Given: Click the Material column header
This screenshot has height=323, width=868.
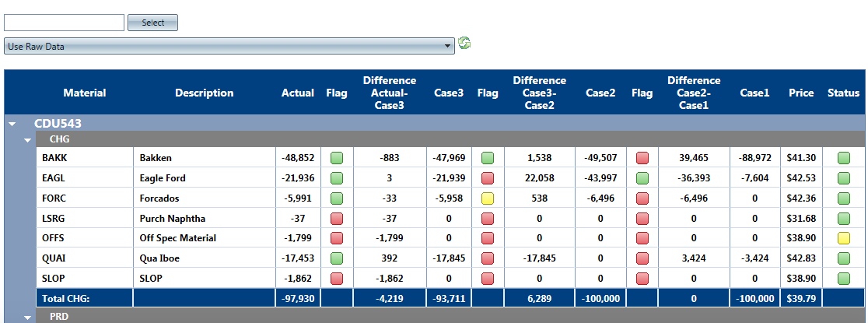Looking at the screenshot, I should [x=85, y=93].
